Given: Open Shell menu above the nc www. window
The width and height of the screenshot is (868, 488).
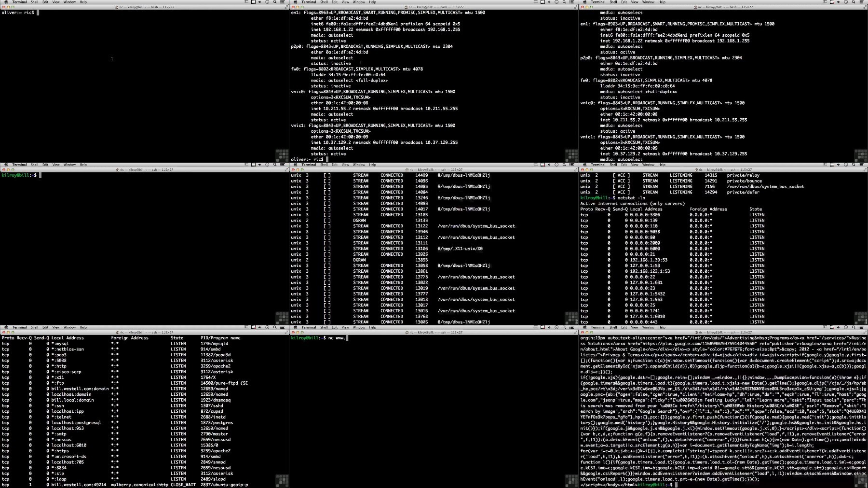Looking at the screenshot, I should 324,327.
